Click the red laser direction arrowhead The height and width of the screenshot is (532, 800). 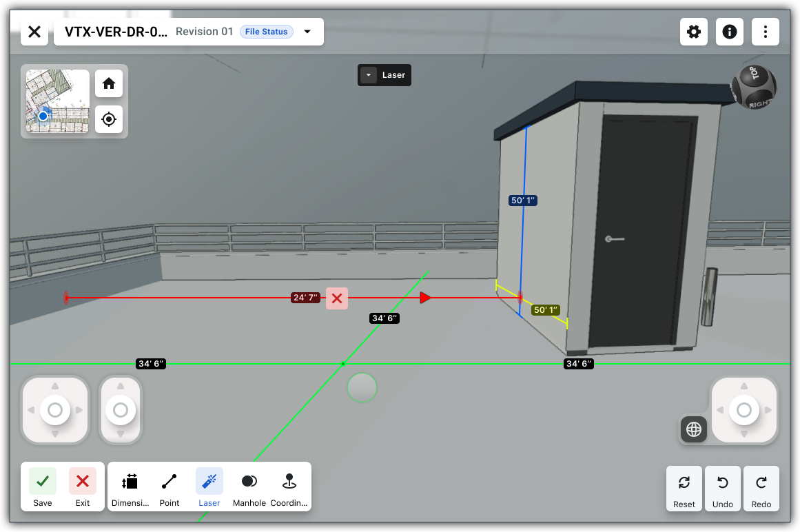[x=425, y=298]
